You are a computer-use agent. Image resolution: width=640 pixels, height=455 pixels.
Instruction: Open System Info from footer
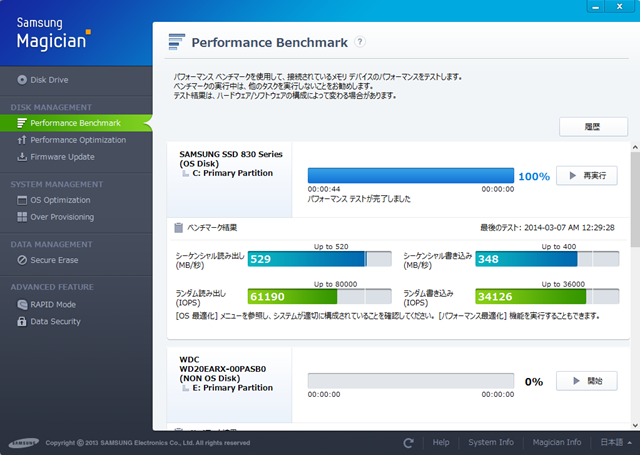(x=491, y=442)
